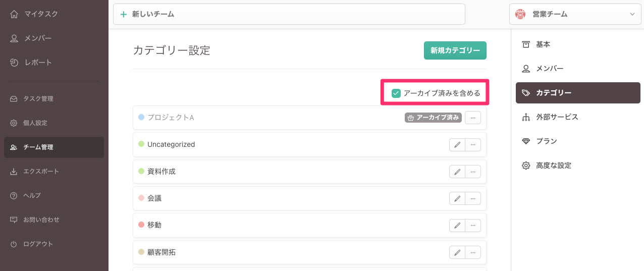
Task: Click the 新規カテゴリー button
Action: pos(455,50)
